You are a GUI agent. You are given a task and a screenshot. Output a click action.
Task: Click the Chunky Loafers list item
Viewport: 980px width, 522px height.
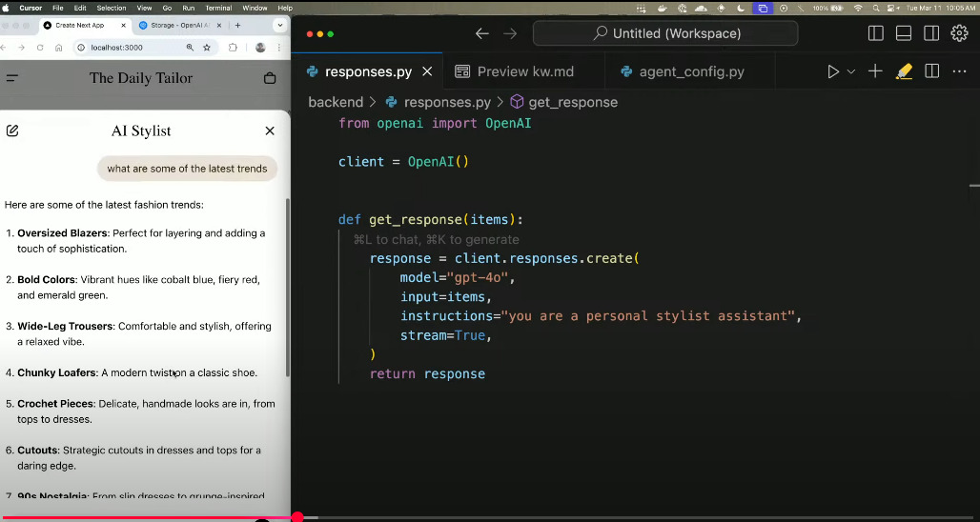pyautogui.click(x=132, y=372)
